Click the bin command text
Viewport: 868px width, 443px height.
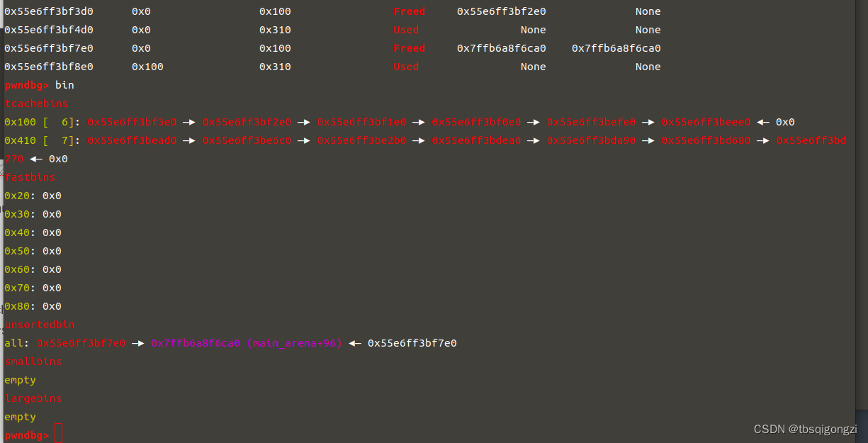(x=63, y=85)
